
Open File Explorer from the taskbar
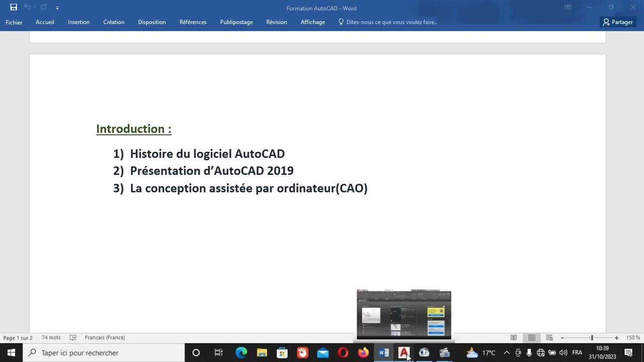[262, 353]
